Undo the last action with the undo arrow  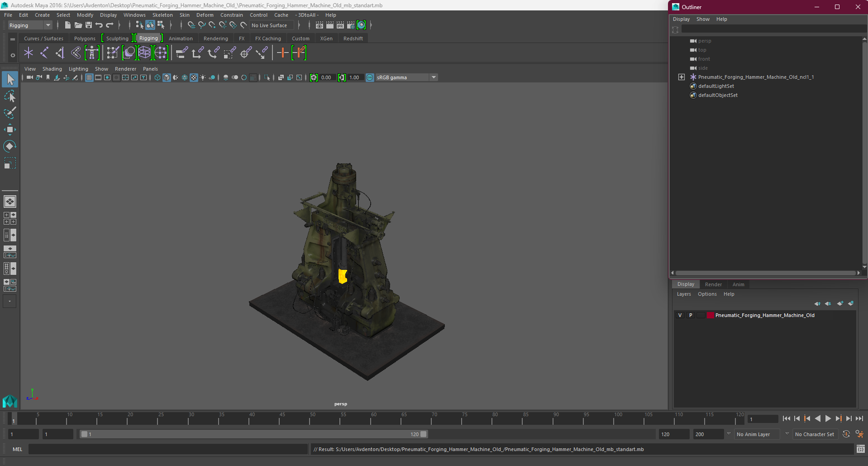[99, 25]
